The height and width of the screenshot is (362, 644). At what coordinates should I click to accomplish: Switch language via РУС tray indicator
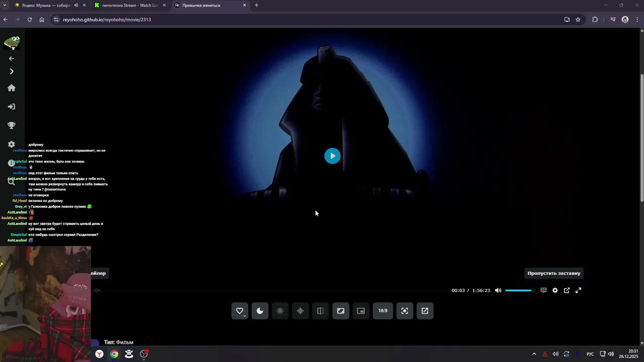click(x=590, y=354)
